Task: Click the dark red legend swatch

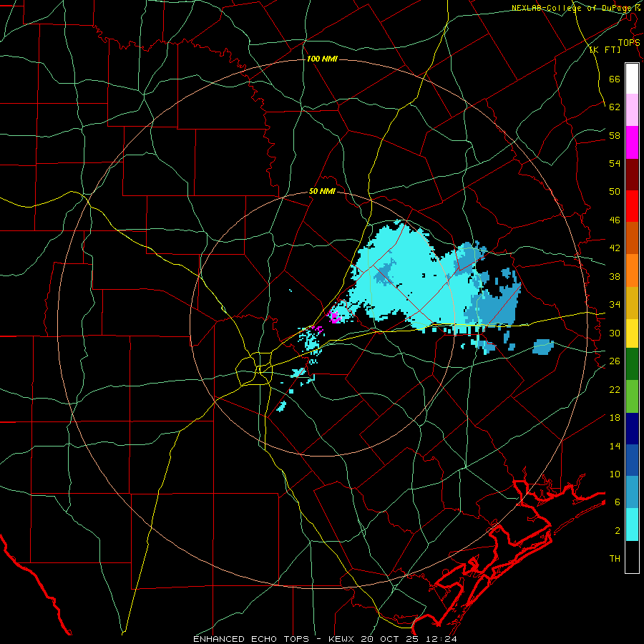Action: point(632,174)
